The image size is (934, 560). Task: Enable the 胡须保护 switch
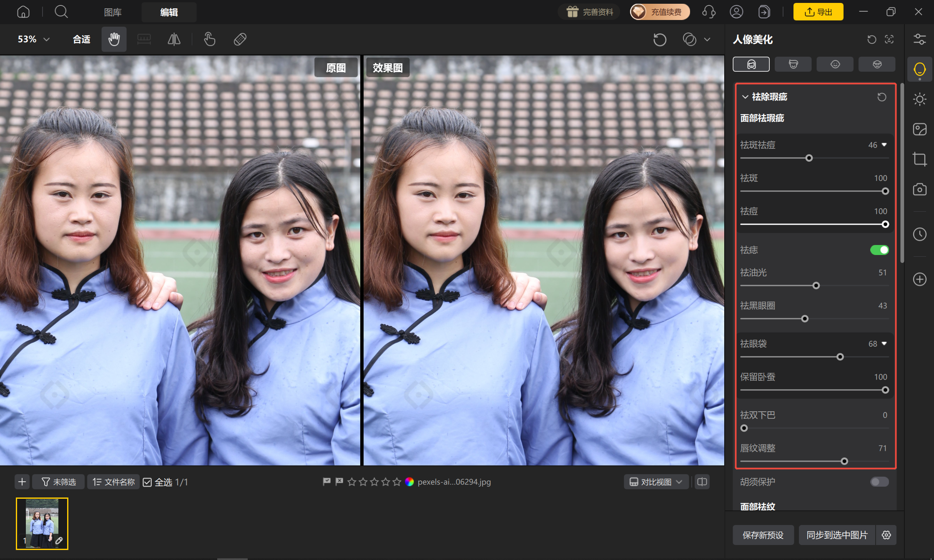pos(879,482)
